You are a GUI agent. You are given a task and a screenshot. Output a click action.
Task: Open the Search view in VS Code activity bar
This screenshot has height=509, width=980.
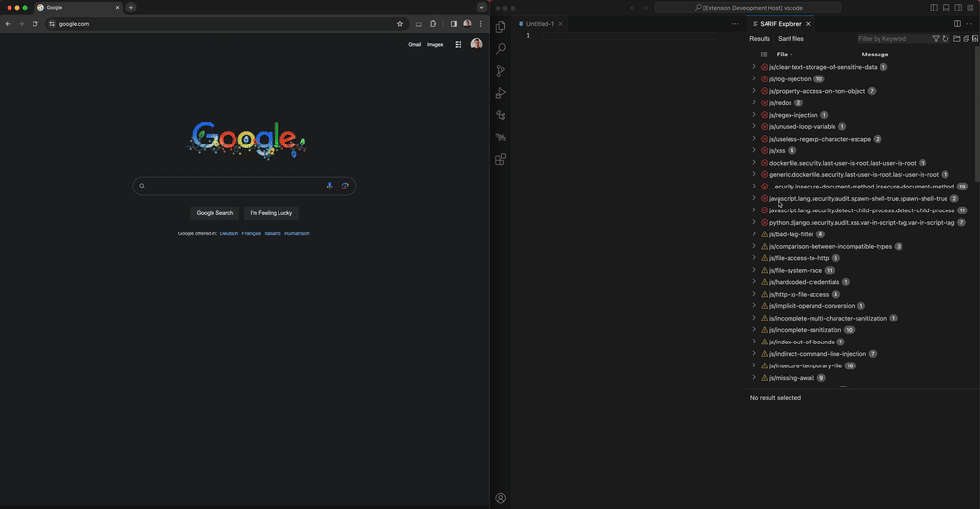point(501,49)
